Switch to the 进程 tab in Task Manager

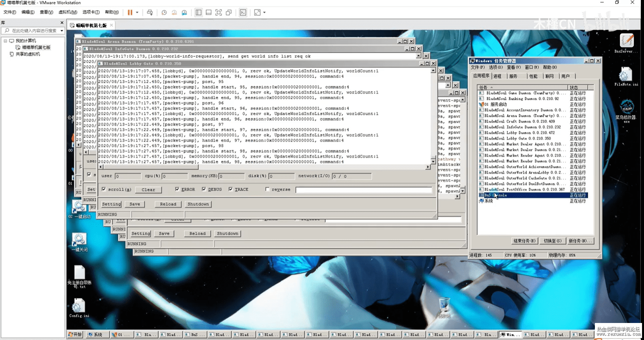pos(497,76)
